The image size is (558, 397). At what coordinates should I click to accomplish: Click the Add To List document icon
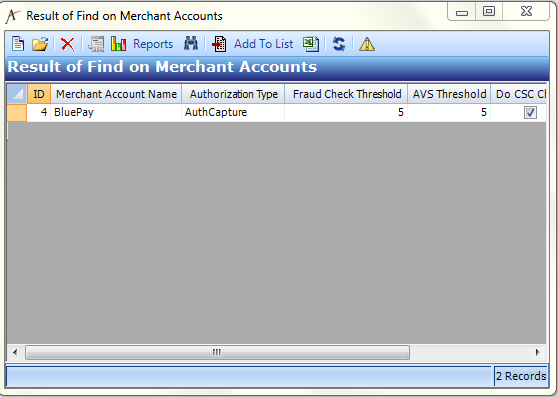(x=219, y=44)
